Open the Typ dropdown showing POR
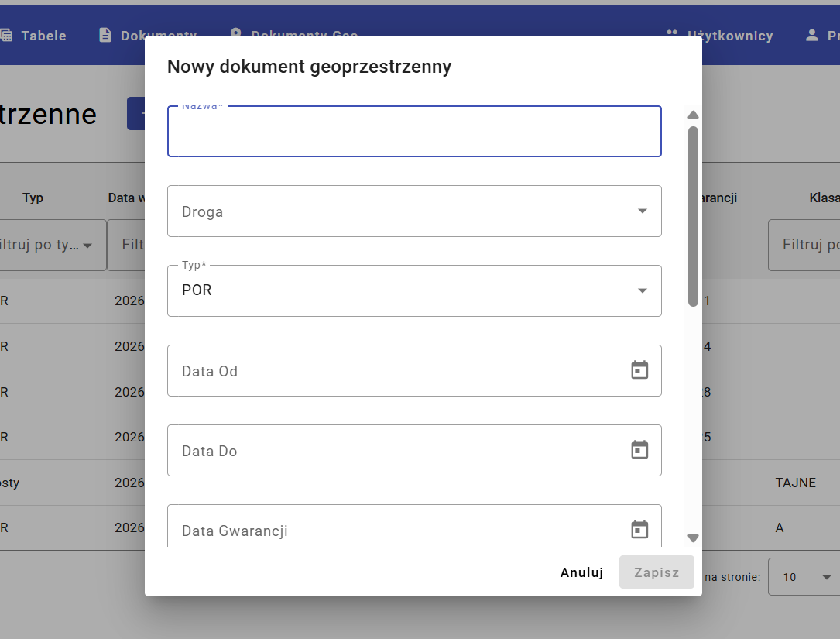The height and width of the screenshot is (639, 840). pyautogui.click(x=642, y=291)
